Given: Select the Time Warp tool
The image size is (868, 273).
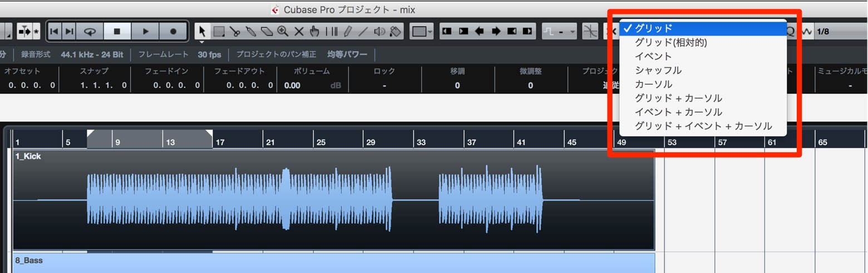Looking at the screenshot, I should click(331, 32).
